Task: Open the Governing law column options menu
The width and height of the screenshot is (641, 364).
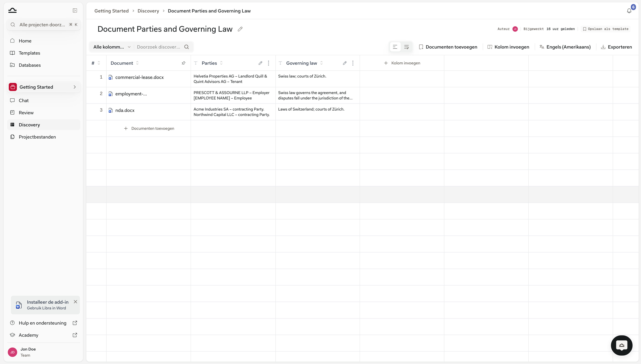Action: (353, 63)
